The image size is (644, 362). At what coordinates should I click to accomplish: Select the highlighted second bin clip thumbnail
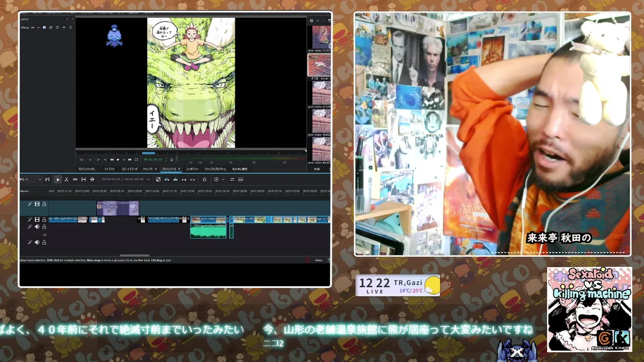tap(319, 65)
